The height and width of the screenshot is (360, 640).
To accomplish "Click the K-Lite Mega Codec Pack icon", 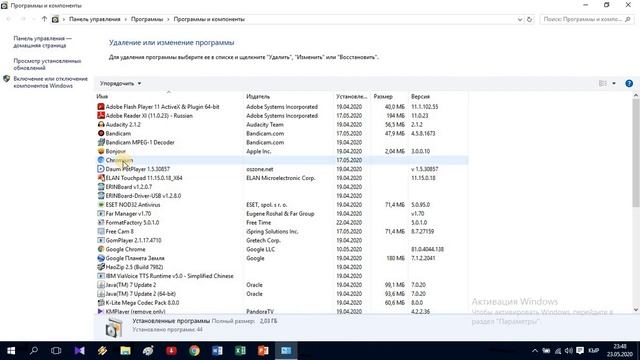I will point(101,302).
